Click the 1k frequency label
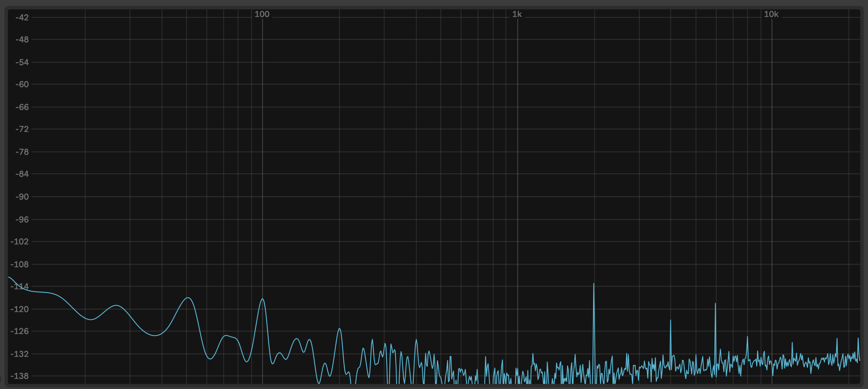The image size is (868, 389). pyautogui.click(x=517, y=14)
